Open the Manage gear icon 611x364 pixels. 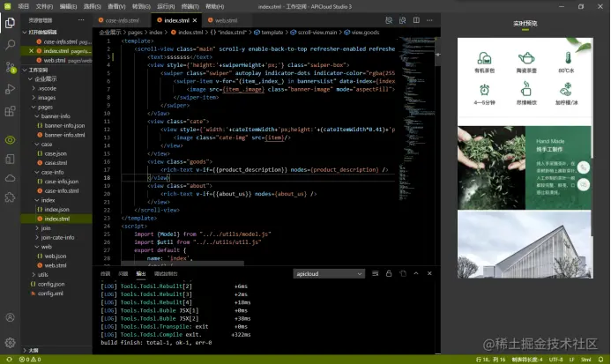(x=10, y=343)
